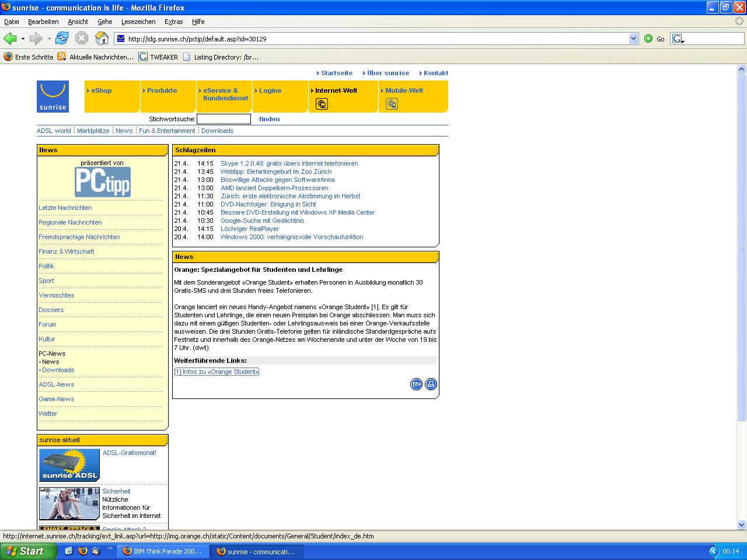This screenshot has width=747, height=560.
Task: Expand the address bar URL dropdown
Action: click(x=634, y=38)
